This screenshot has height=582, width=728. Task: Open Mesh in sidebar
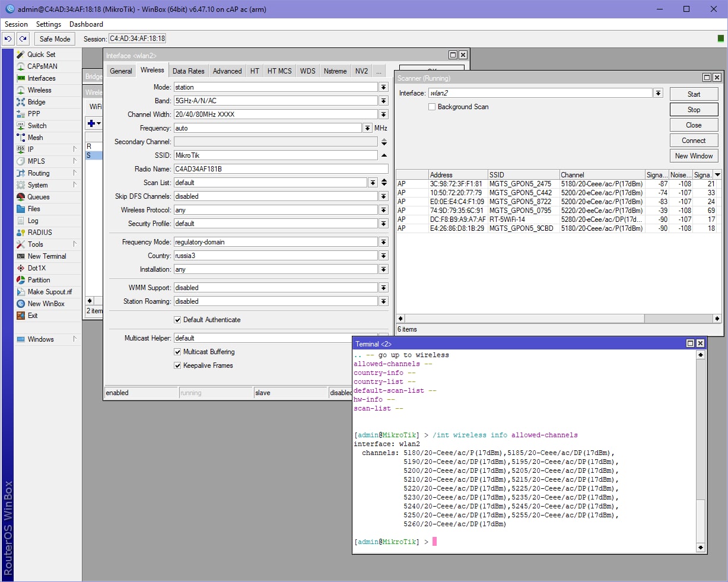pos(35,137)
